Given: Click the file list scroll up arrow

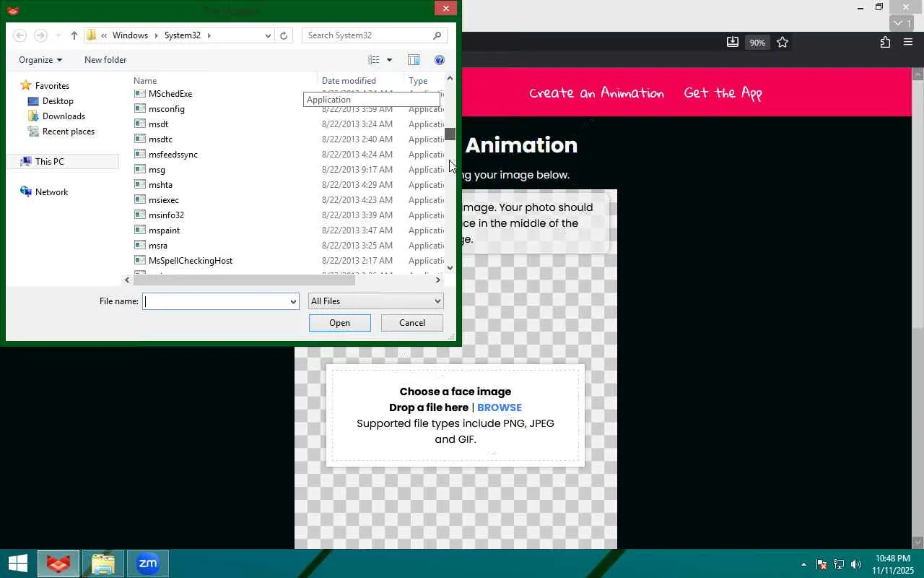Looking at the screenshot, I should tap(450, 78).
